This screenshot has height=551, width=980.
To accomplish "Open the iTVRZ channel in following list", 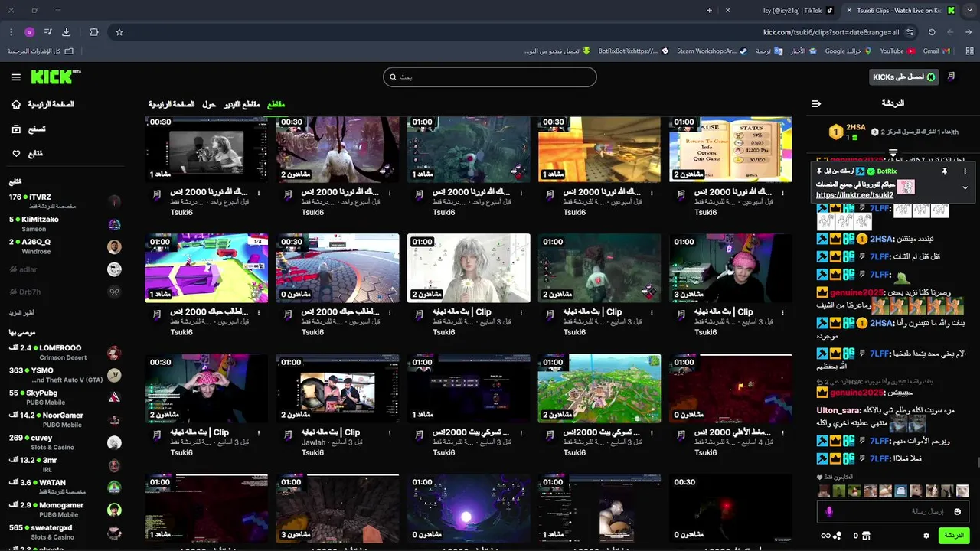I will tap(65, 201).
